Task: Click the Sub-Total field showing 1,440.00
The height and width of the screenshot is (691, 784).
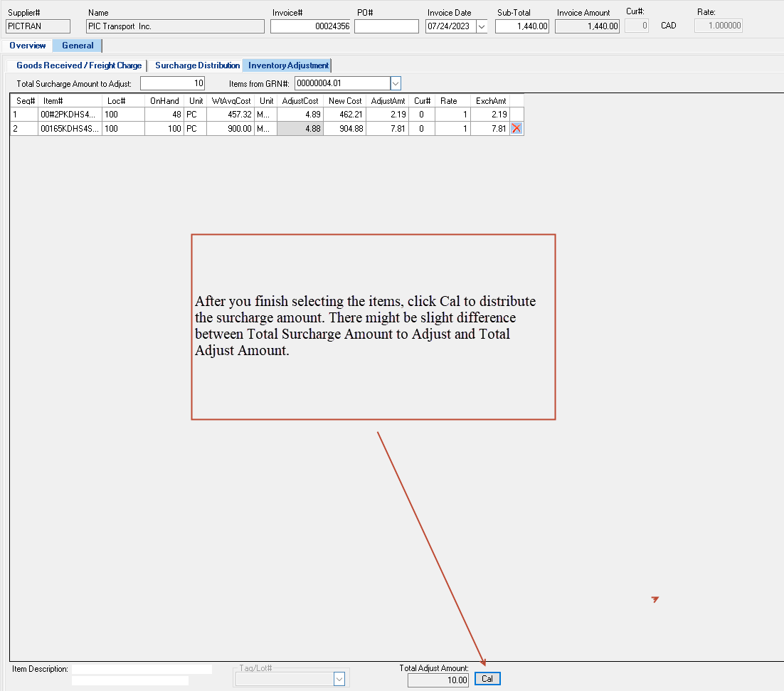Action: click(522, 26)
